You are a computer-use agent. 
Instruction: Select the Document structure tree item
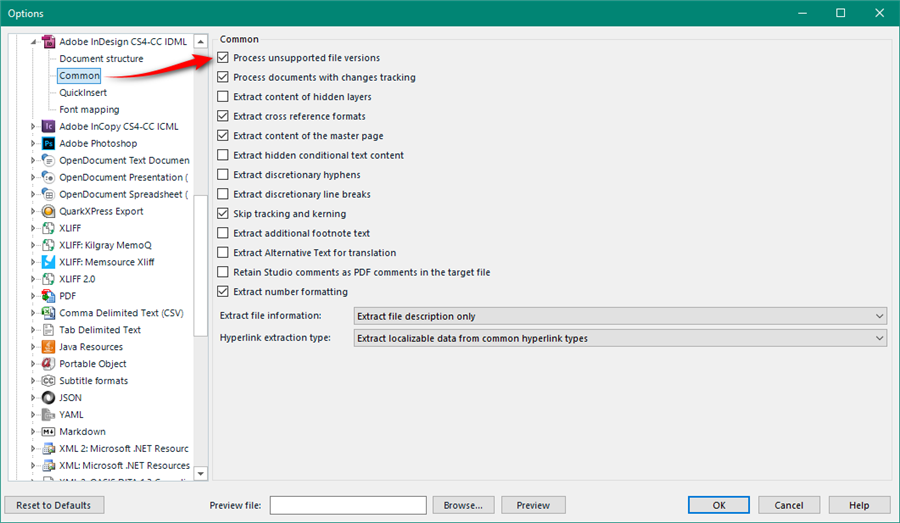100,59
